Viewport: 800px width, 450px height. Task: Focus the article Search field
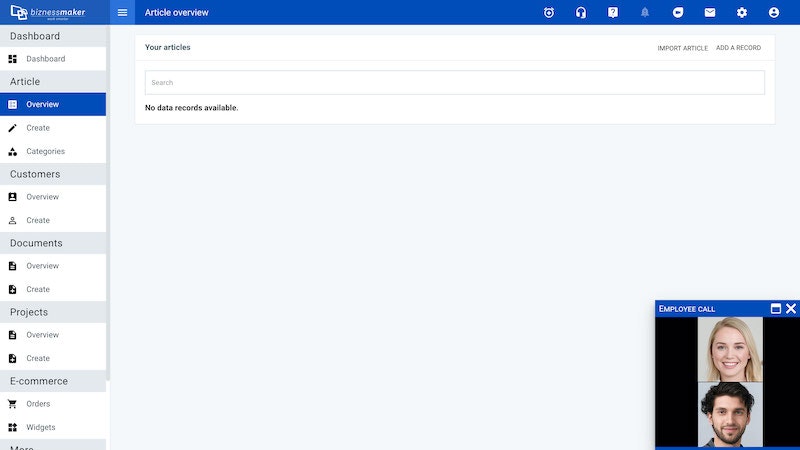[x=455, y=83]
